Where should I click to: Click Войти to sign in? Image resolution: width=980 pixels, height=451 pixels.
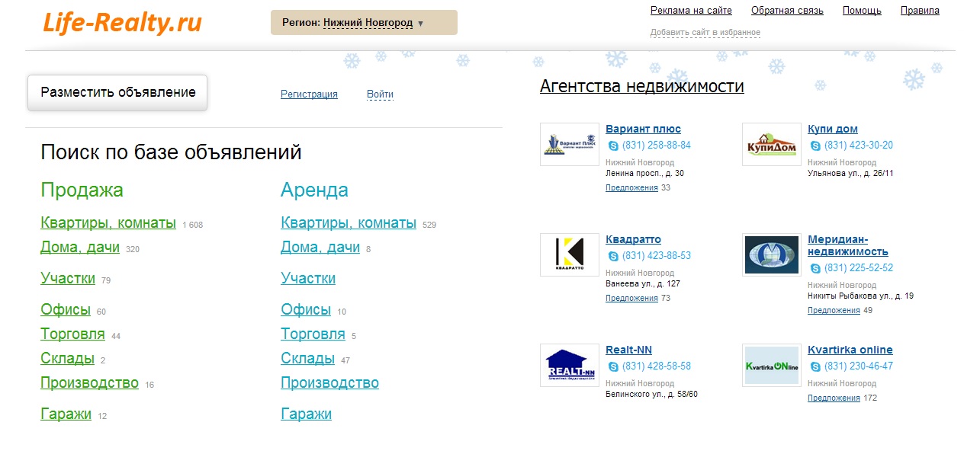point(379,94)
